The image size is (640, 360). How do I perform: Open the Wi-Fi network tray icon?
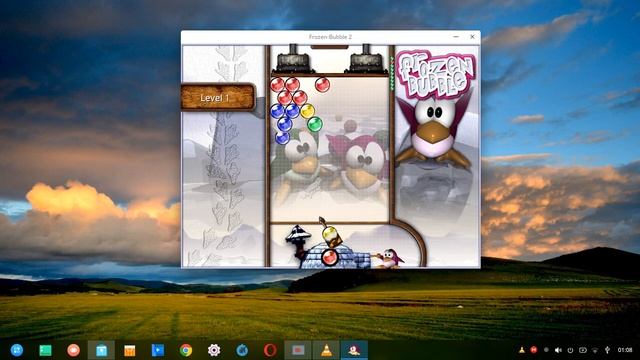point(595,350)
